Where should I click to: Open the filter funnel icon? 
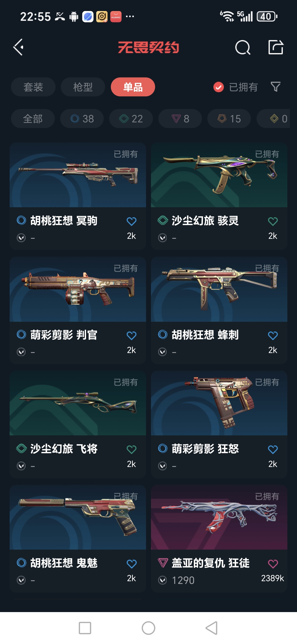[x=276, y=87]
